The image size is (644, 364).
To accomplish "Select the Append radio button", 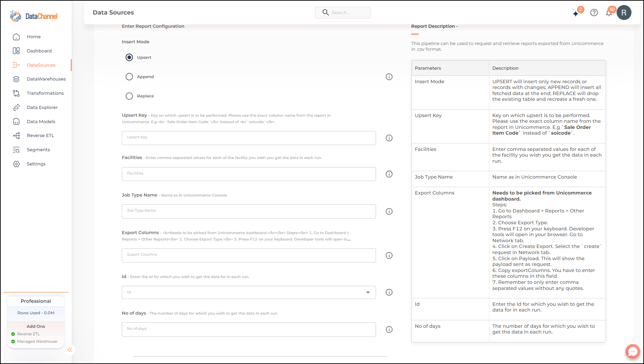I will tap(129, 77).
